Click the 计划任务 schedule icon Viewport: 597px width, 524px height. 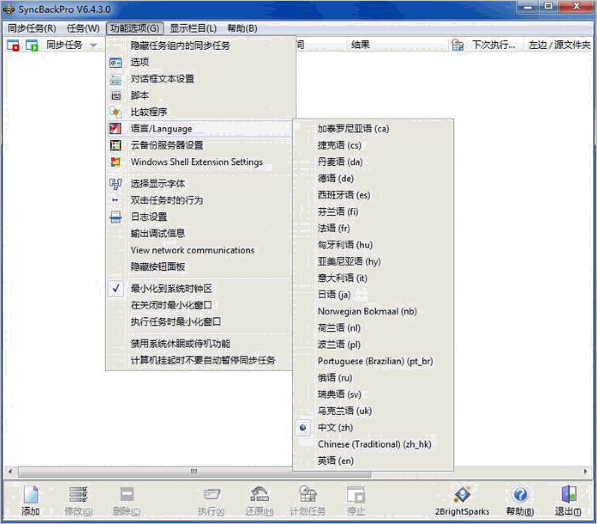pos(308,494)
